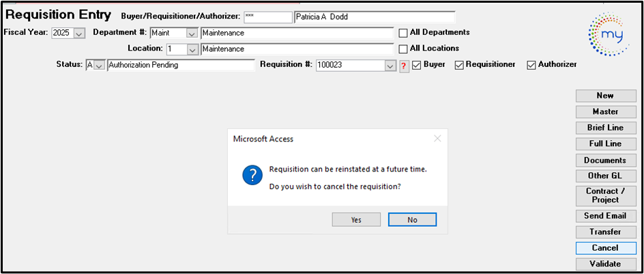The height and width of the screenshot is (274, 644).
Task: Click the Send Email button
Action: pyautogui.click(x=606, y=216)
